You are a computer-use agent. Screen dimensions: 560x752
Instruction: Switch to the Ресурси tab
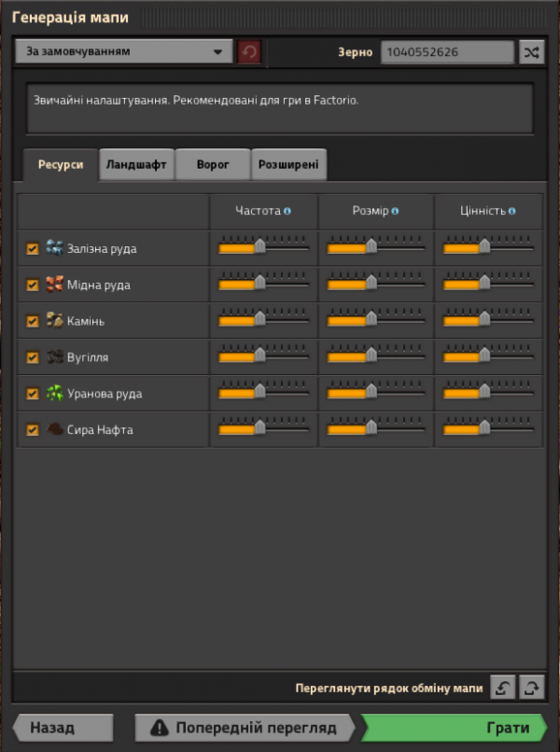click(61, 164)
